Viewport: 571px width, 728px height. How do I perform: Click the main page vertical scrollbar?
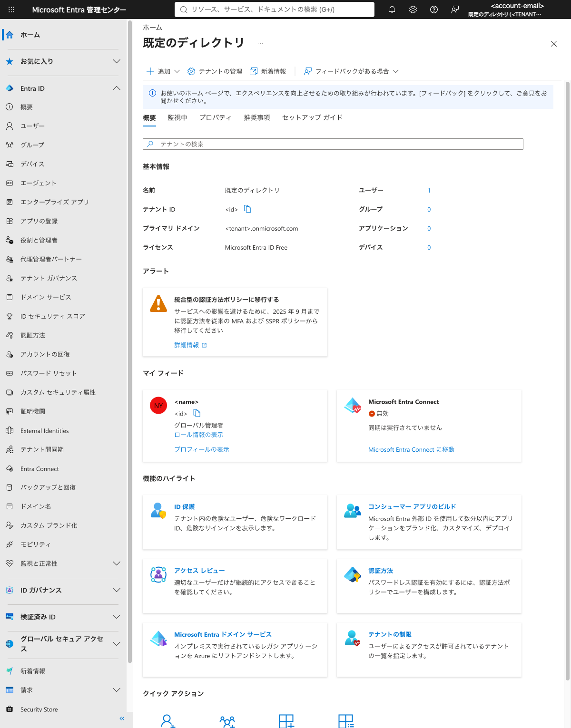tap(567, 380)
